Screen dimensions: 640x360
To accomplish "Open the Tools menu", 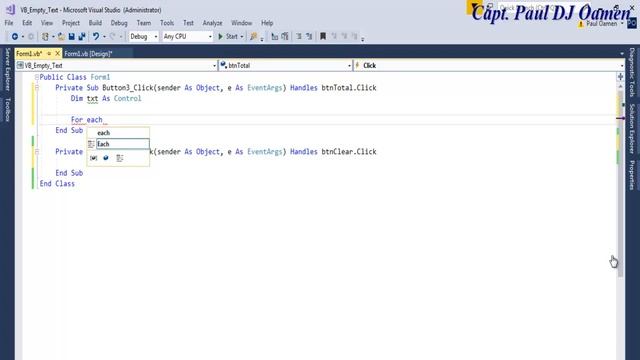I will (x=167, y=23).
